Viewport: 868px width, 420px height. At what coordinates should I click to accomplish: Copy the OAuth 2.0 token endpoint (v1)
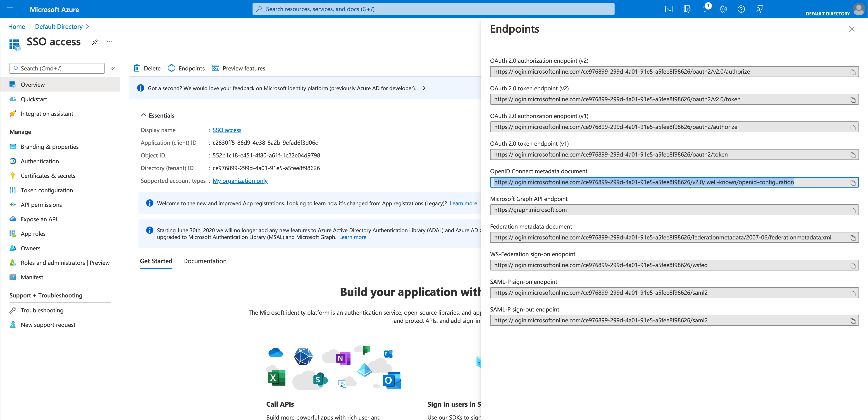pyautogui.click(x=853, y=155)
